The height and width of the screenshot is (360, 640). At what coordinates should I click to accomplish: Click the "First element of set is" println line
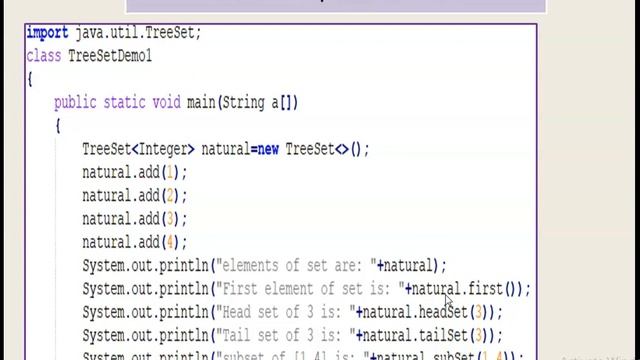point(307,289)
